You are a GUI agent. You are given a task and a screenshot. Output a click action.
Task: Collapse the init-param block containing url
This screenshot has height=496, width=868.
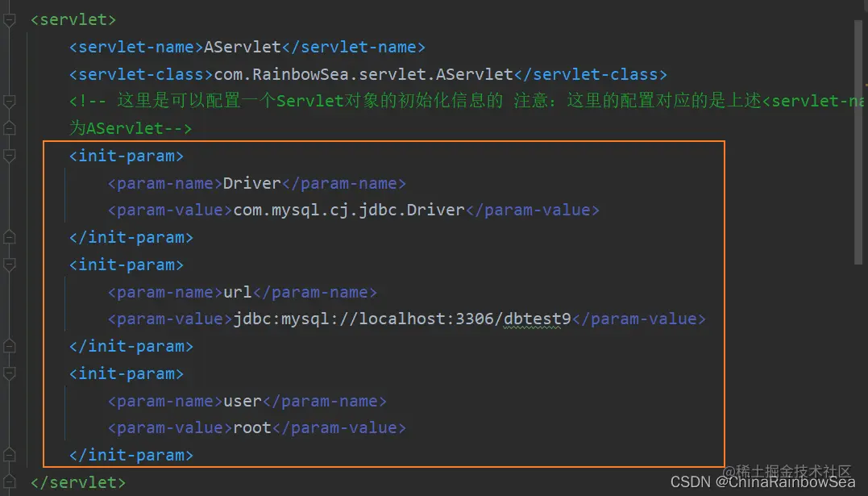coord(10,265)
